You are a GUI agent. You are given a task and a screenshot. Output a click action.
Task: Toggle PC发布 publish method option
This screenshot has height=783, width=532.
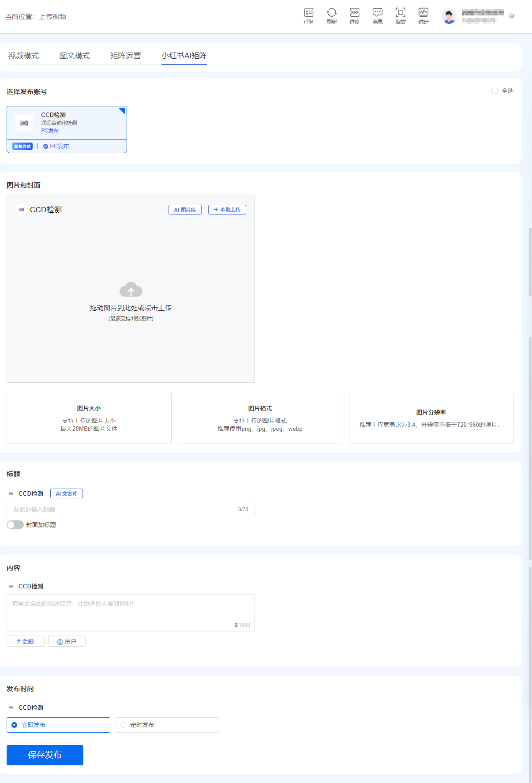coord(56,146)
